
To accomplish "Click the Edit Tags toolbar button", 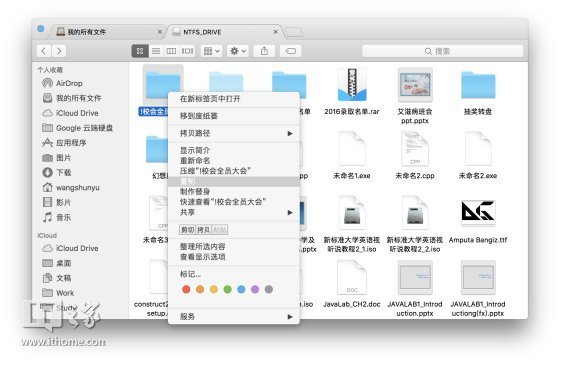I will pos(291,51).
